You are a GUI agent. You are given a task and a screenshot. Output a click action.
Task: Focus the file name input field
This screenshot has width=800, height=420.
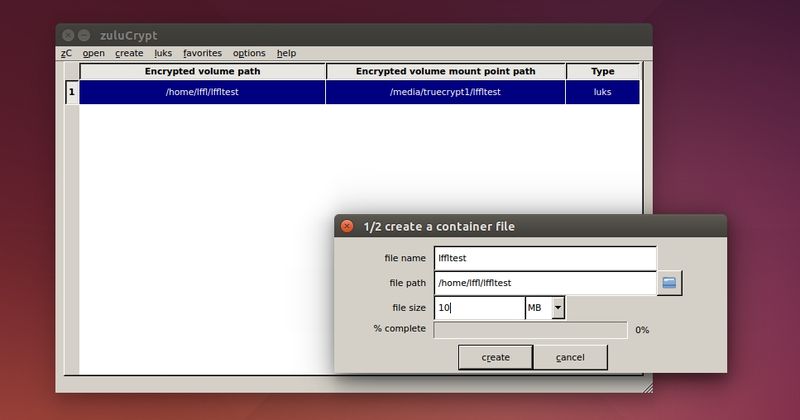545,258
